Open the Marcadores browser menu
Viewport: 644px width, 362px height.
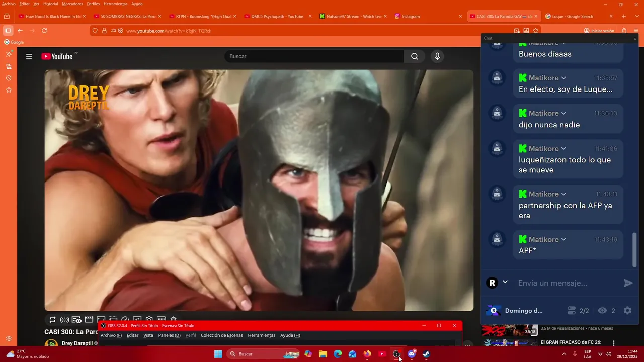point(72,4)
